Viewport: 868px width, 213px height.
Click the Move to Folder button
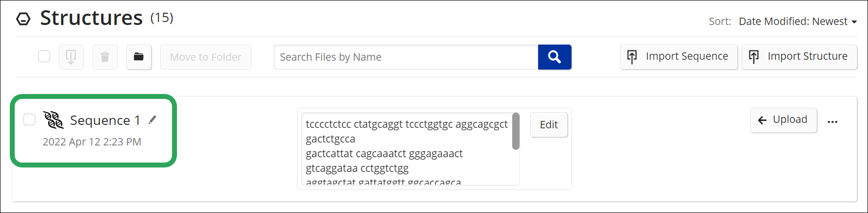point(205,57)
